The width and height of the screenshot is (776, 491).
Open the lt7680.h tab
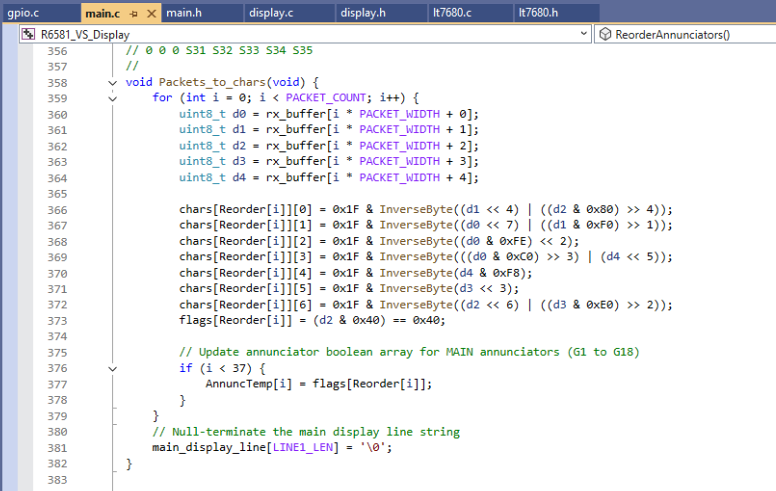(538, 13)
